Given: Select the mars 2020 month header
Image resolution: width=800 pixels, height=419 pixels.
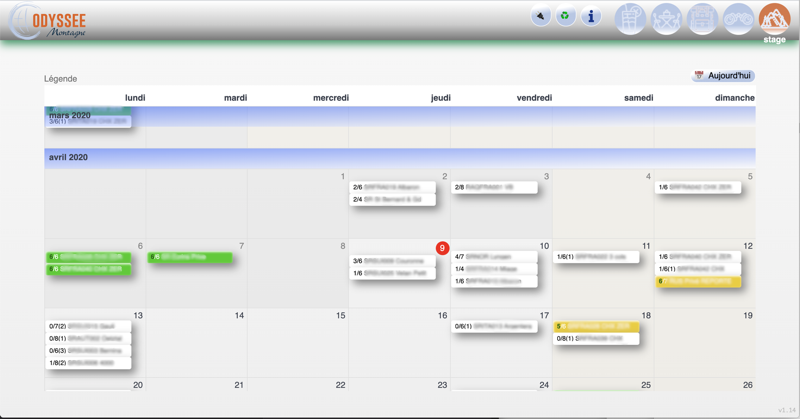Looking at the screenshot, I should point(70,115).
